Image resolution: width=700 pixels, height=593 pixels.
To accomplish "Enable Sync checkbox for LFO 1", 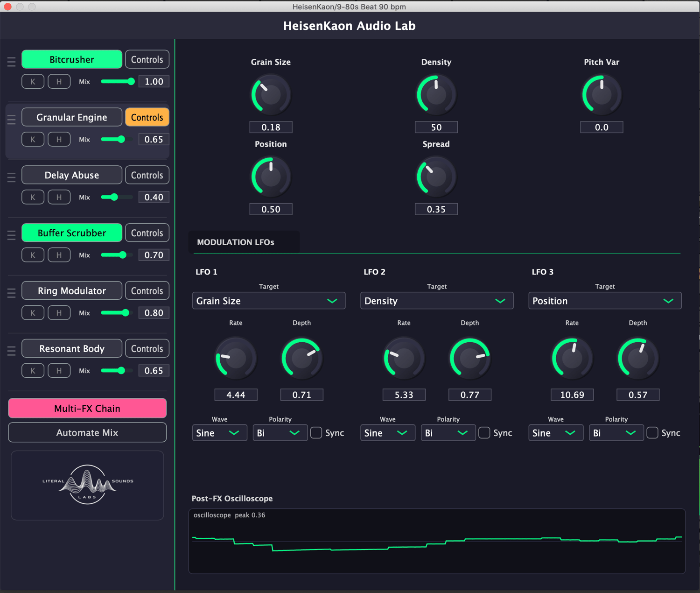I will pyautogui.click(x=316, y=433).
